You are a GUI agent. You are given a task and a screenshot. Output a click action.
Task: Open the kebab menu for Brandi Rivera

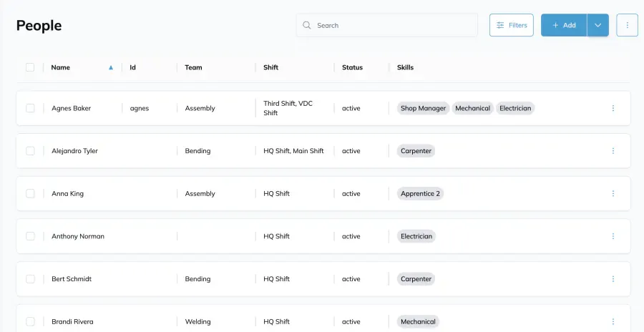tap(613, 322)
